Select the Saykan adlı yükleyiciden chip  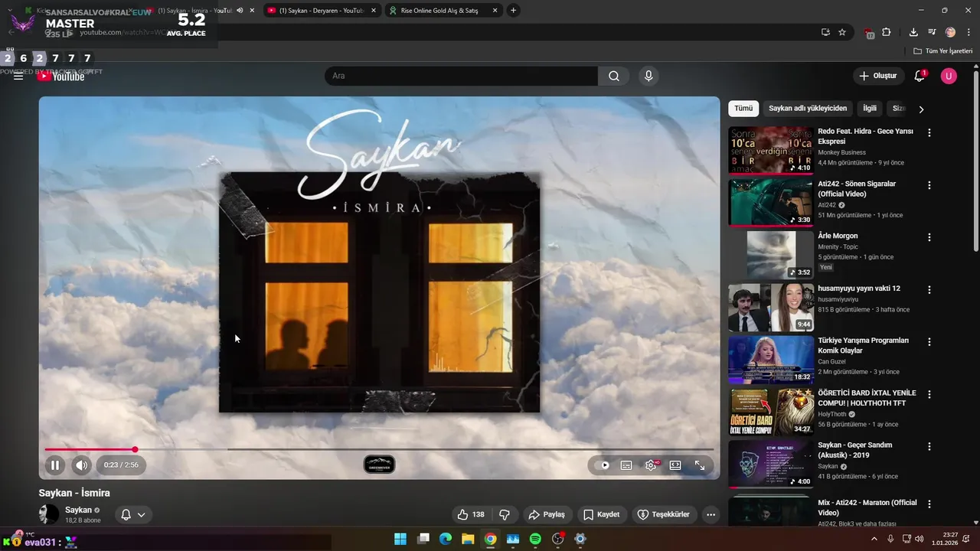pyautogui.click(x=808, y=109)
